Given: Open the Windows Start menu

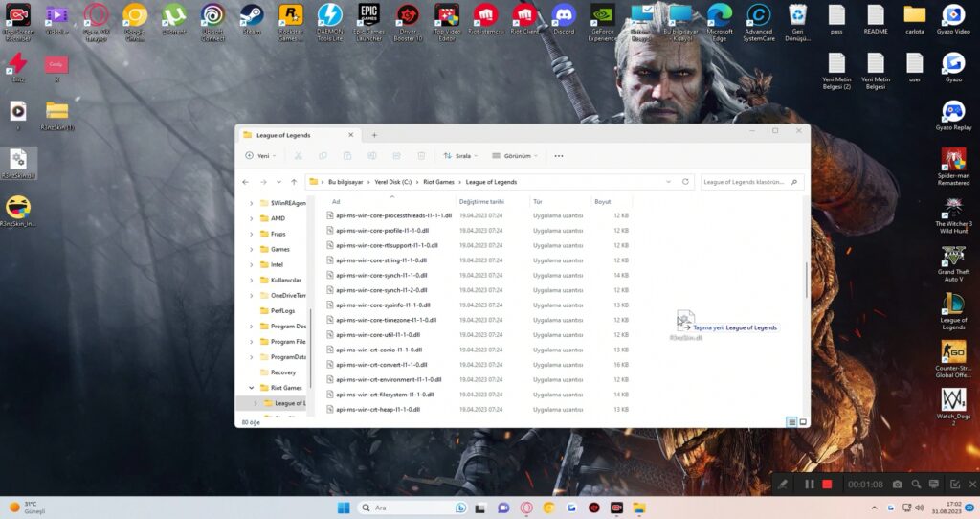Looking at the screenshot, I should click(x=344, y=508).
